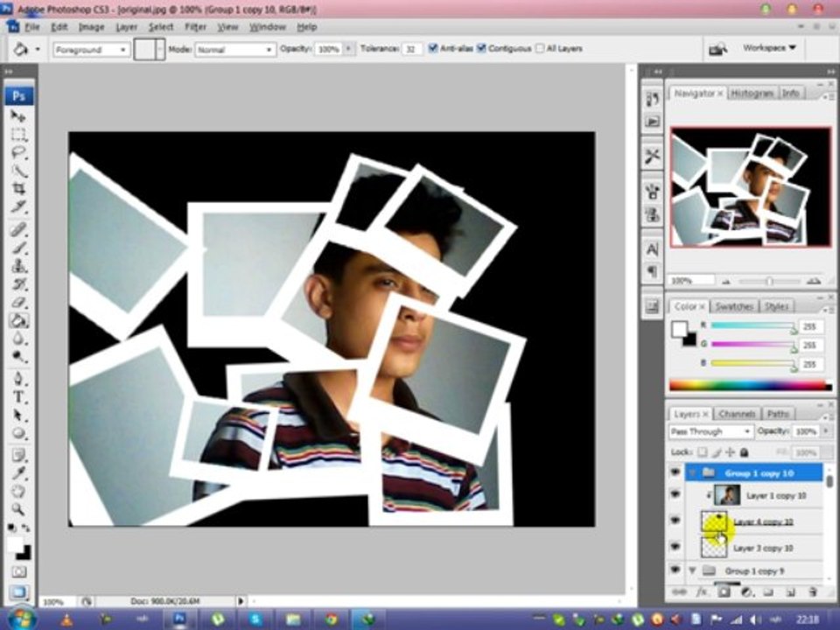Select the Lasso tool

click(18, 152)
